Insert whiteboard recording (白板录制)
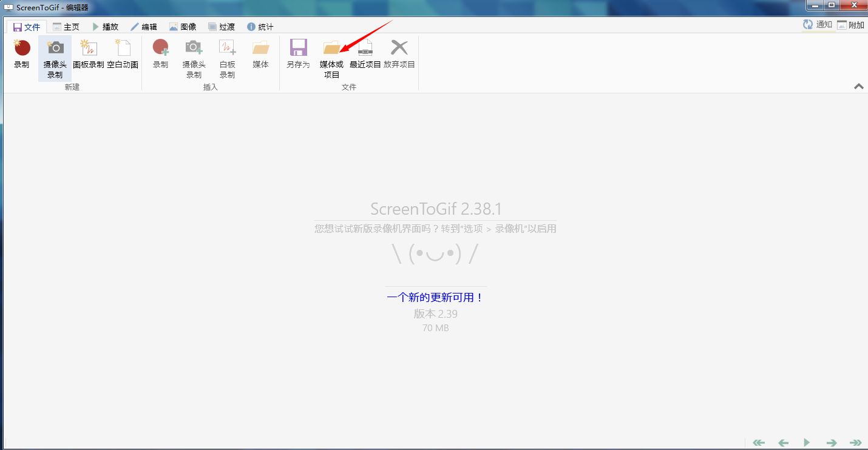Screen dimensions: 868x450 pyautogui.click(x=227, y=58)
